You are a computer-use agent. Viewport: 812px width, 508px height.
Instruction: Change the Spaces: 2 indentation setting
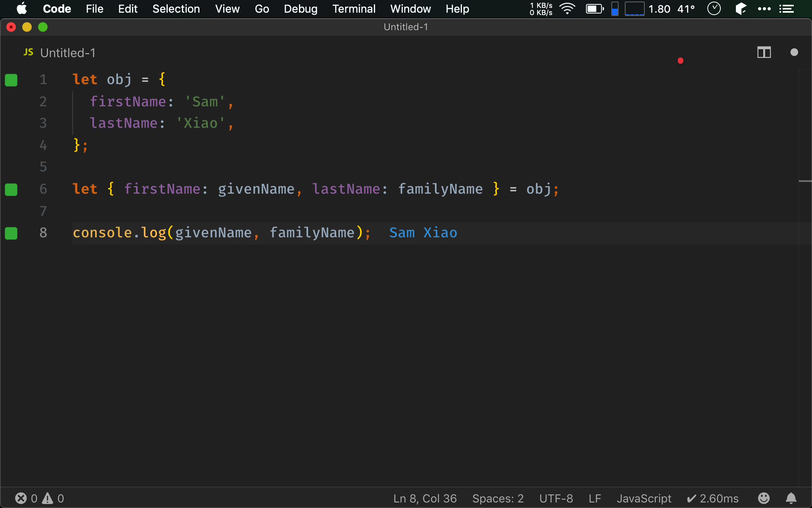coord(498,498)
